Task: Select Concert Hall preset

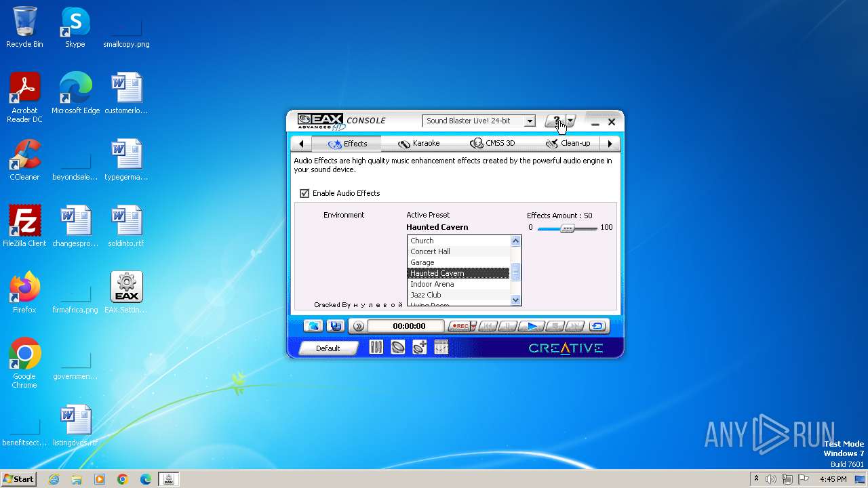Action: 458,251
